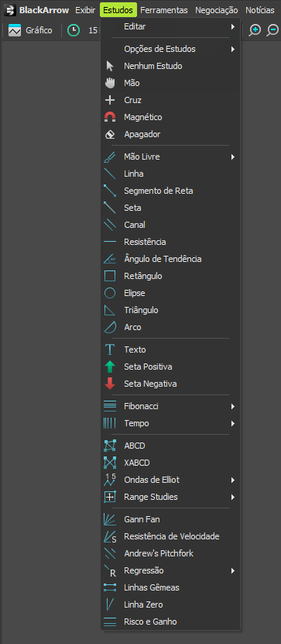The width and height of the screenshot is (281, 644).
Task: Click the 15 timeframe value
Action: coord(93,30)
